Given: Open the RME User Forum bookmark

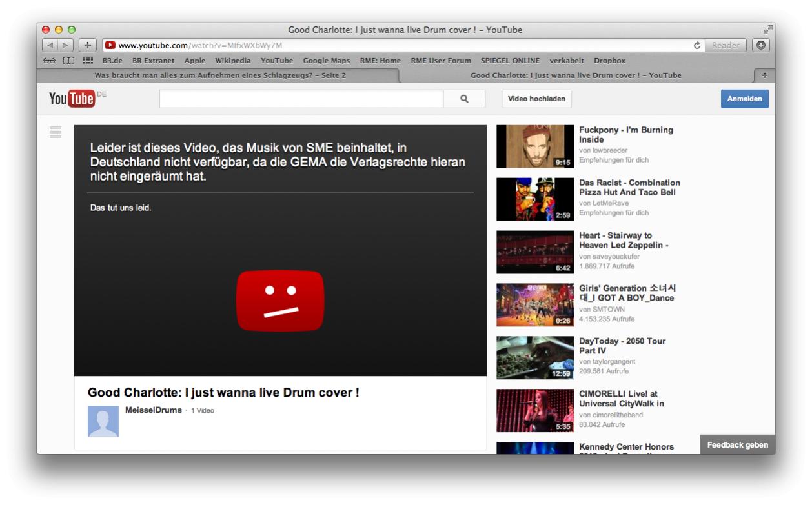Looking at the screenshot, I should pyautogui.click(x=441, y=61).
